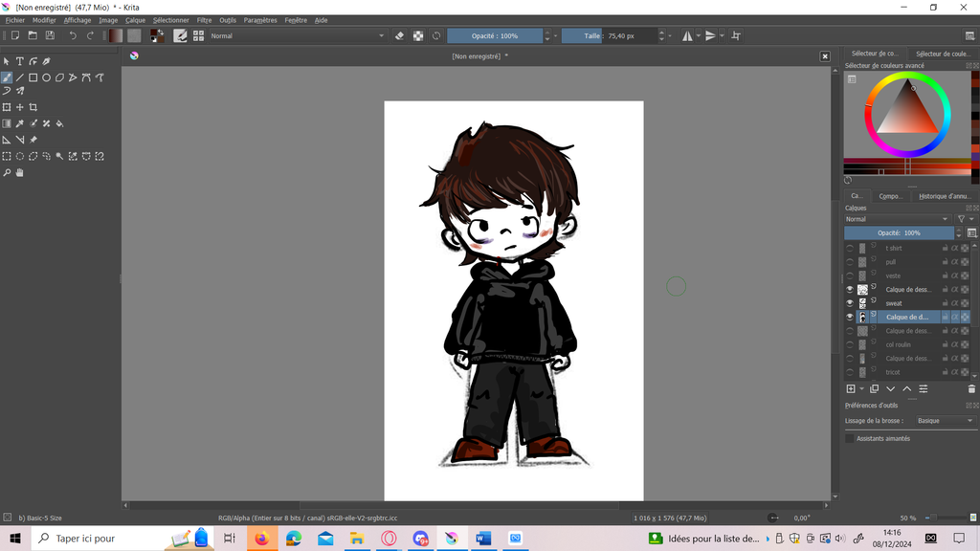Viewport: 980px width, 551px height.
Task: Move layer up with chevron button
Action: (x=906, y=389)
